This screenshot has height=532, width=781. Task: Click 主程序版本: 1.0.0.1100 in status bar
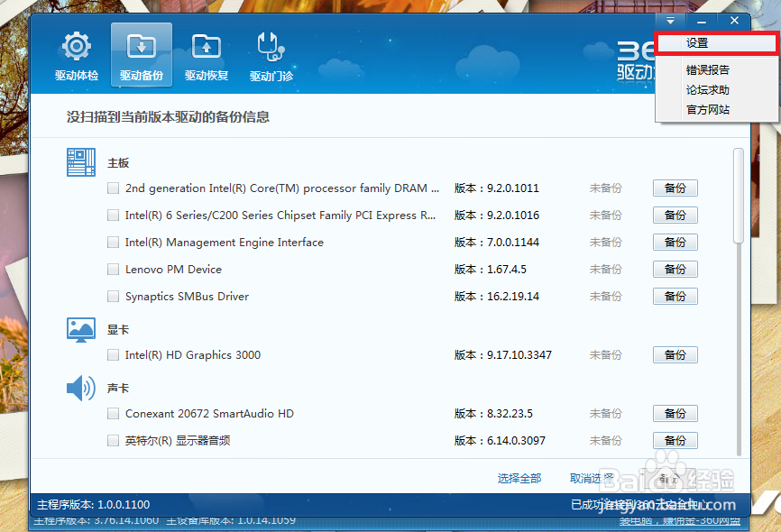[x=94, y=505]
